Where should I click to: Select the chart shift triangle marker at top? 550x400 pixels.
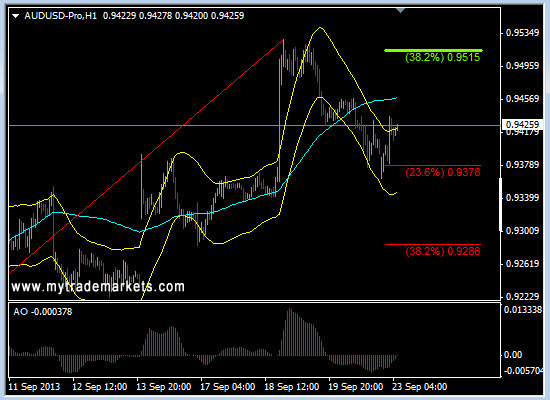(400, 11)
